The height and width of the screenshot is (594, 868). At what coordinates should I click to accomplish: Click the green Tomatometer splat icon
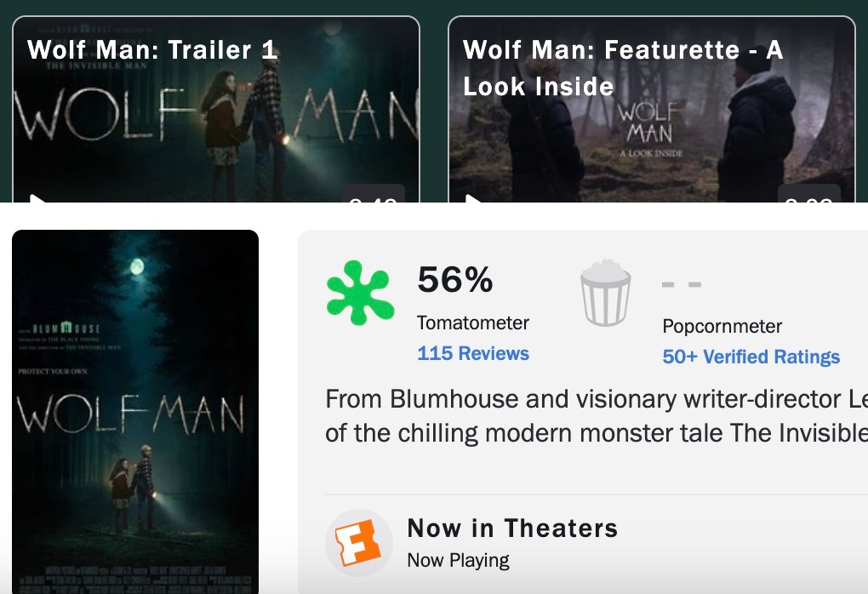pyautogui.click(x=360, y=292)
